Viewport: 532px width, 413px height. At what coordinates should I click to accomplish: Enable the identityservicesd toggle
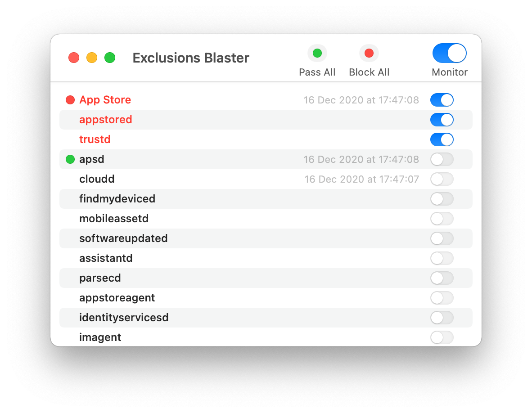442,318
